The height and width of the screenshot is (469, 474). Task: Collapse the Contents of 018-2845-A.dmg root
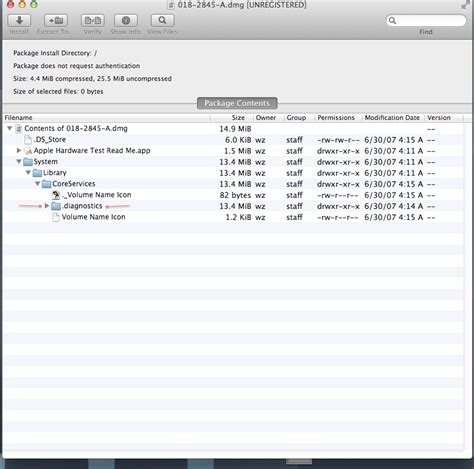(10, 128)
